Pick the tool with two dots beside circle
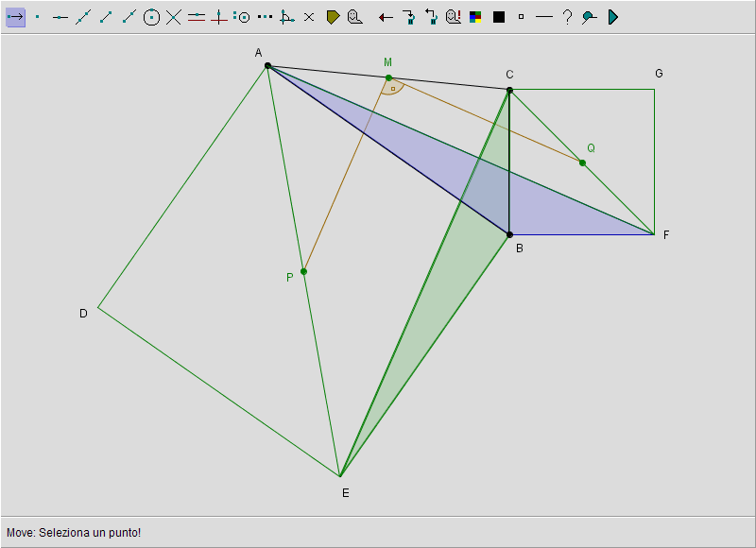The image size is (756, 548). point(242,17)
